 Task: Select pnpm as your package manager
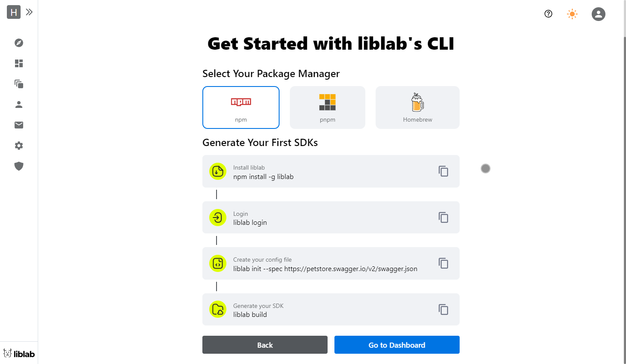click(327, 107)
